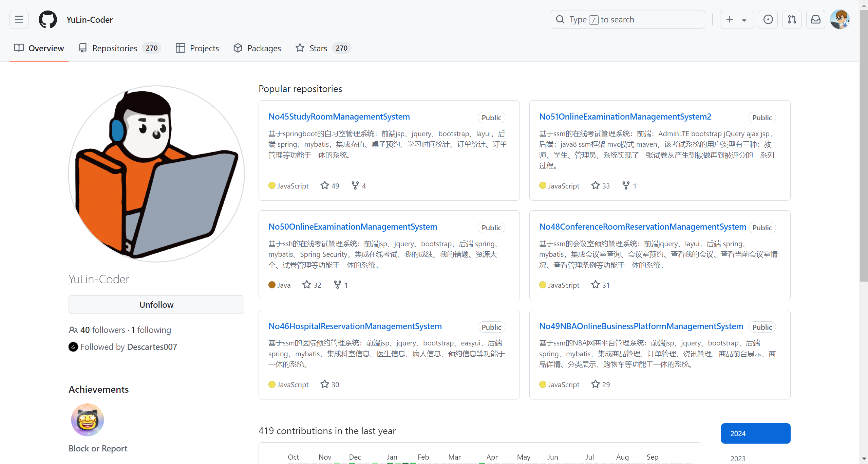The height and width of the screenshot is (464, 868).
Task: Switch to the Packages tab
Action: tap(257, 48)
